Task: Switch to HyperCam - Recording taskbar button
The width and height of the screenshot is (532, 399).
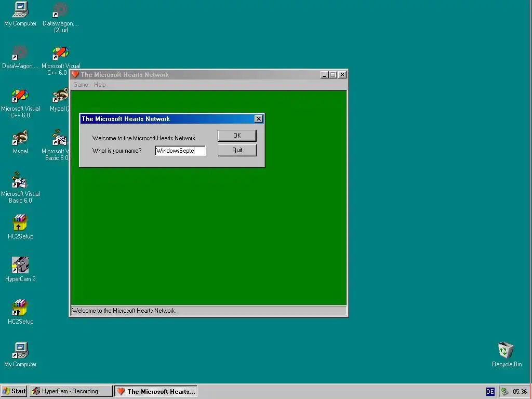Action: (71, 391)
